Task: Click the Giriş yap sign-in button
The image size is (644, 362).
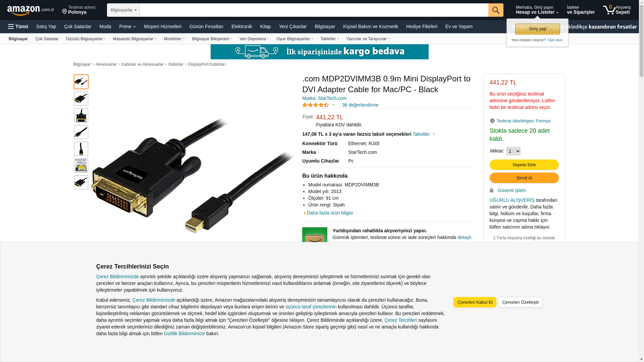Action: click(537, 29)
